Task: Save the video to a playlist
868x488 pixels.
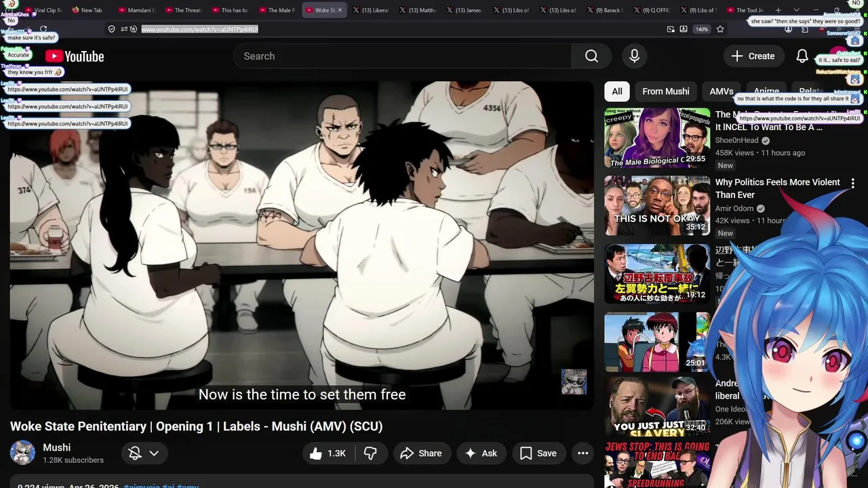Action: [x=538, y=453]
